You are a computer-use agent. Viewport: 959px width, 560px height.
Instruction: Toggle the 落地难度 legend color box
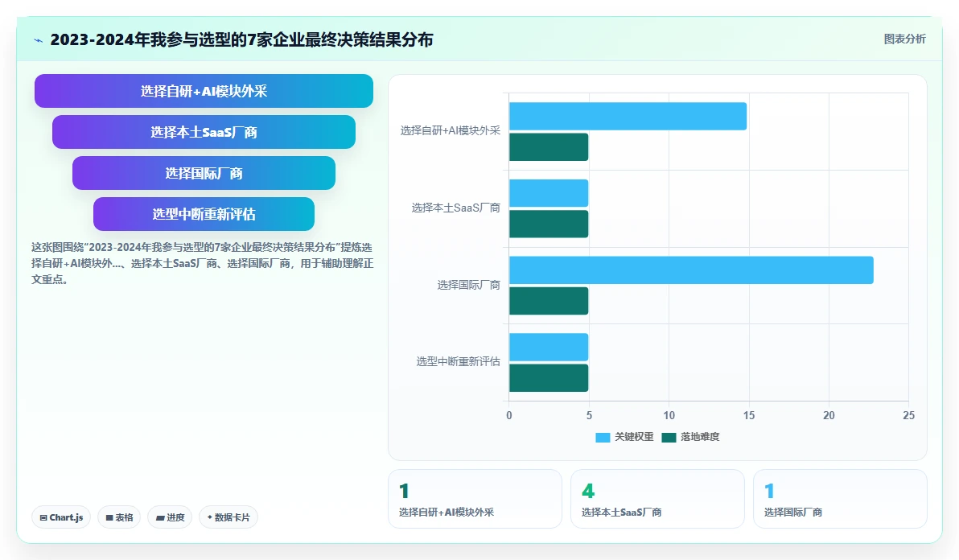pos(669,437)
